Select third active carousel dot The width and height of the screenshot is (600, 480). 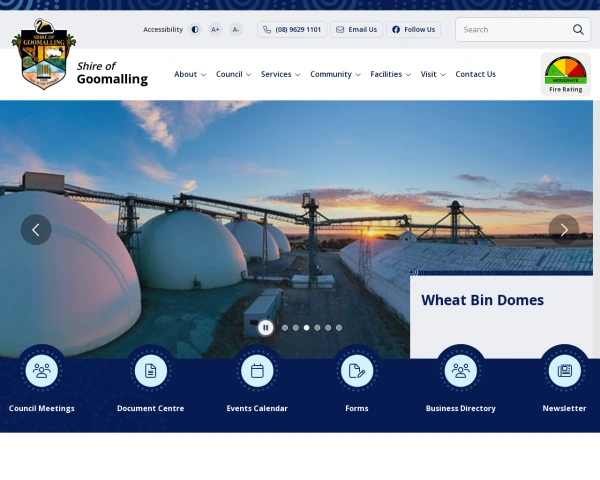307,328
